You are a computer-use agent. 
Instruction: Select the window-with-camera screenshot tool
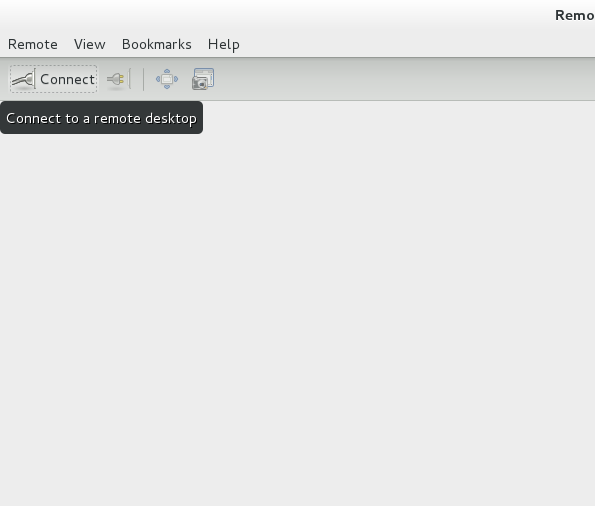(x=203, y=79)
